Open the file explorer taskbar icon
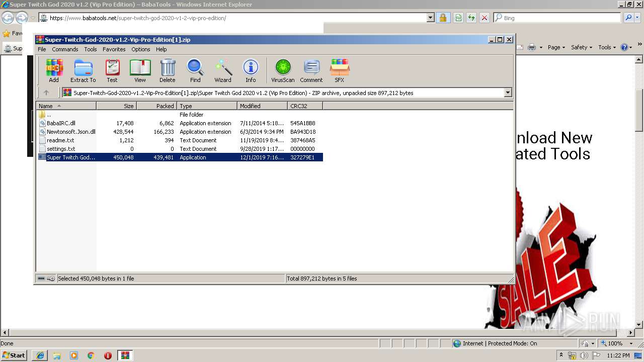The width and height of the screenshot is (644, 362). 57,355
